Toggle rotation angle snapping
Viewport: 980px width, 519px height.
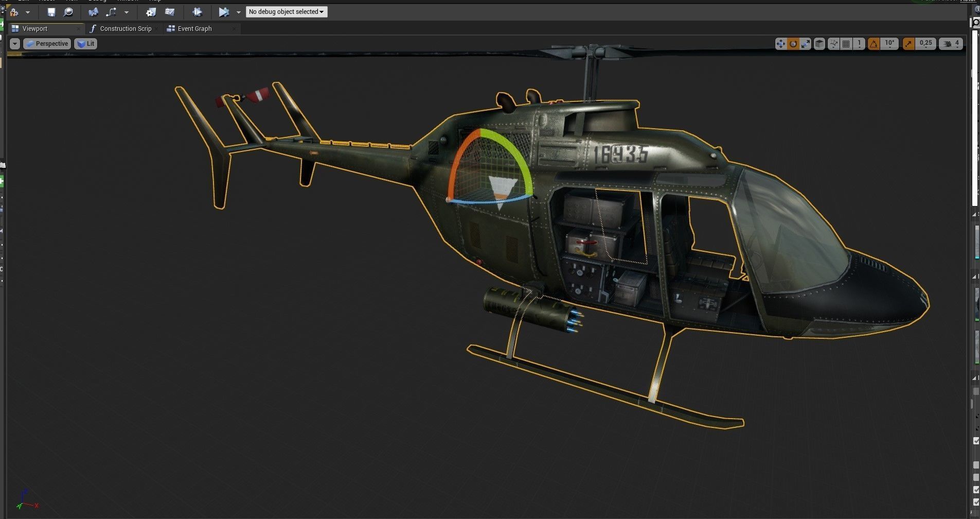point(874,44)
